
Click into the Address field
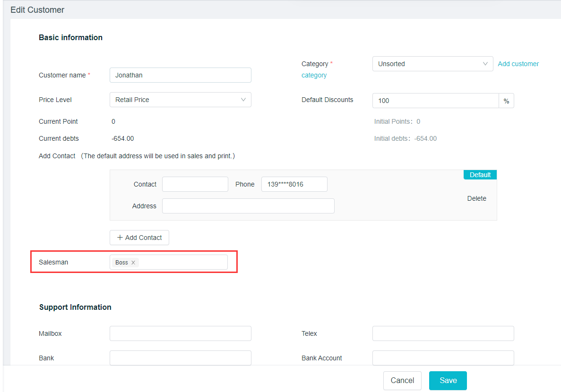coord(248,206)
